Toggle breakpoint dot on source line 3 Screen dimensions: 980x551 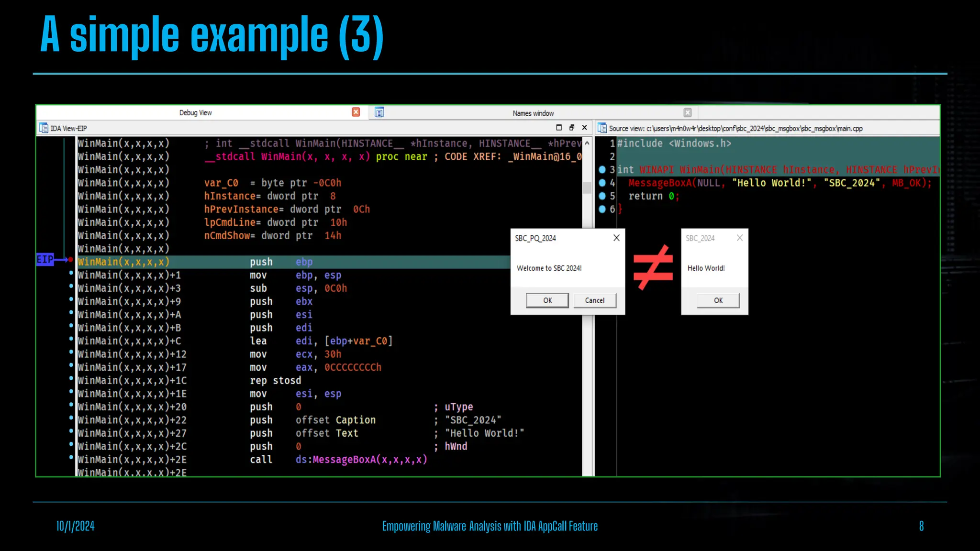coord(602,169)
